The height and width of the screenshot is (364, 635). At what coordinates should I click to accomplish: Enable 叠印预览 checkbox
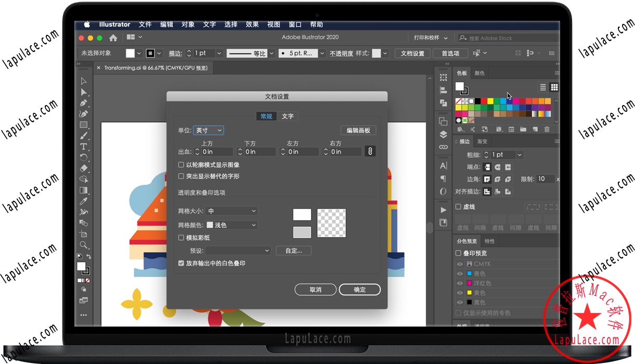[x=458, y=253]
